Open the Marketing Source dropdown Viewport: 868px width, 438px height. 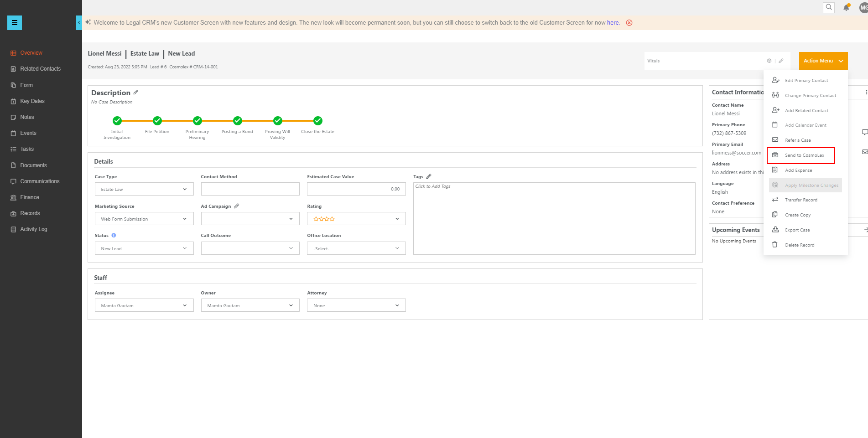[x=144, y=219]
